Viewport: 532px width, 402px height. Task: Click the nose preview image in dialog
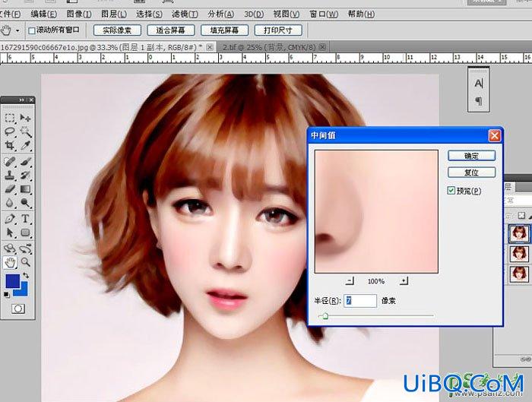pos(376,212)
